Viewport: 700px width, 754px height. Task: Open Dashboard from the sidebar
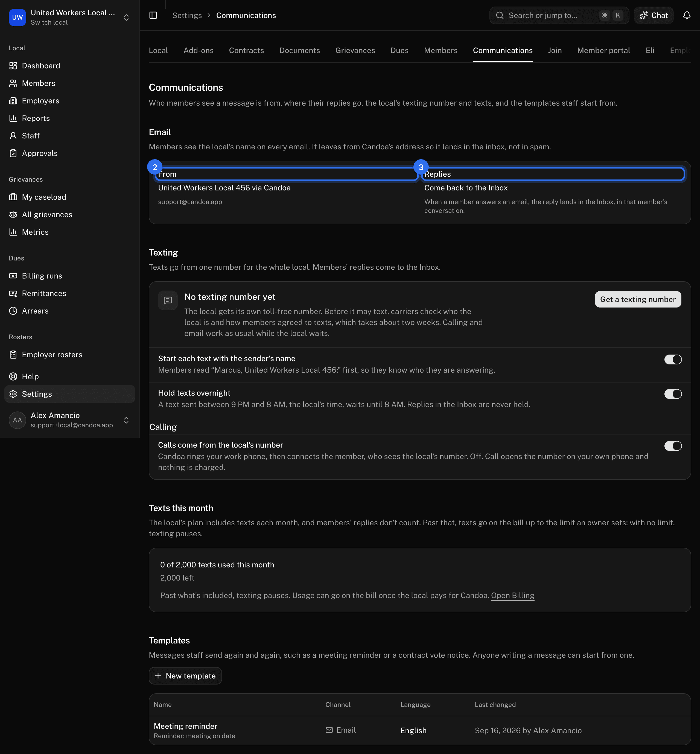tap(70, 66)
